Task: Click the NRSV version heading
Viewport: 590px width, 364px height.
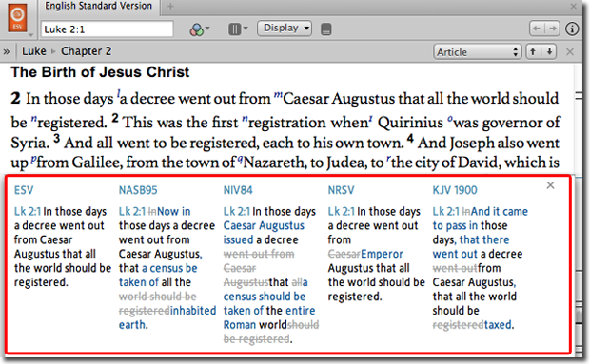Action: [341, 190]
